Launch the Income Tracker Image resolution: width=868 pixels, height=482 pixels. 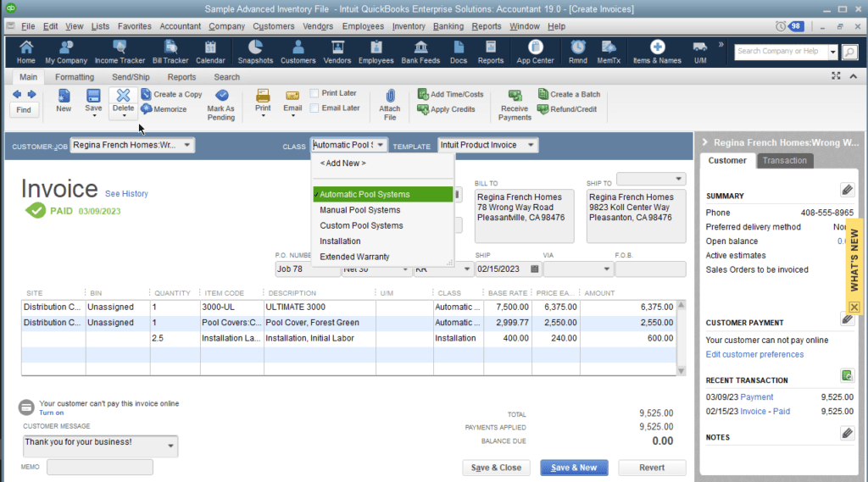pos(120,52)
